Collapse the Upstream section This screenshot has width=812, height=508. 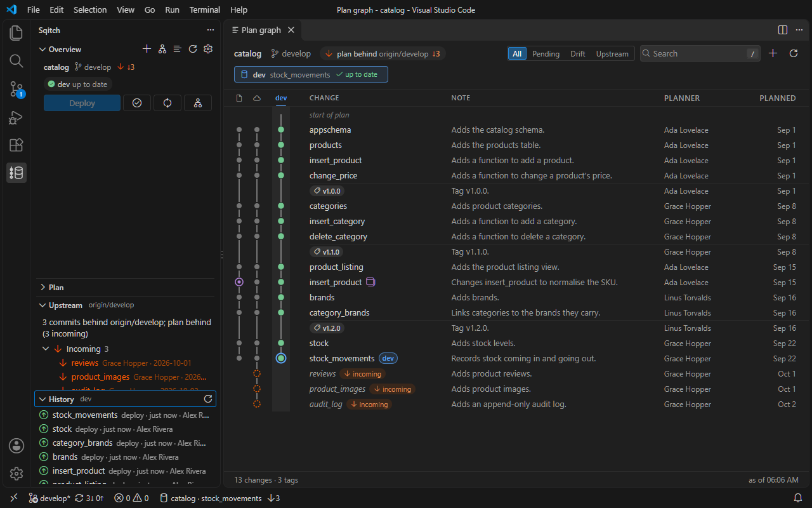click(x=43, y=305)
